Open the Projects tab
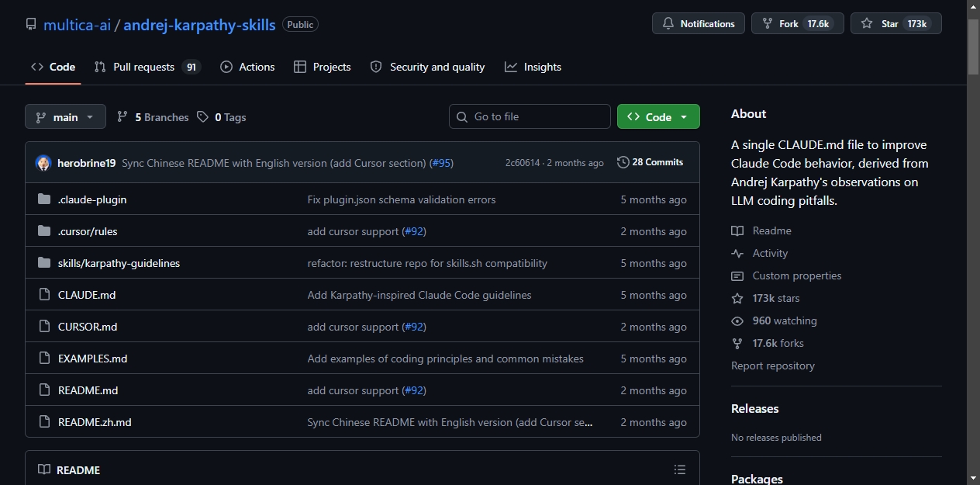The height and width of the screenshot is (485, 980). coord(323,67)
